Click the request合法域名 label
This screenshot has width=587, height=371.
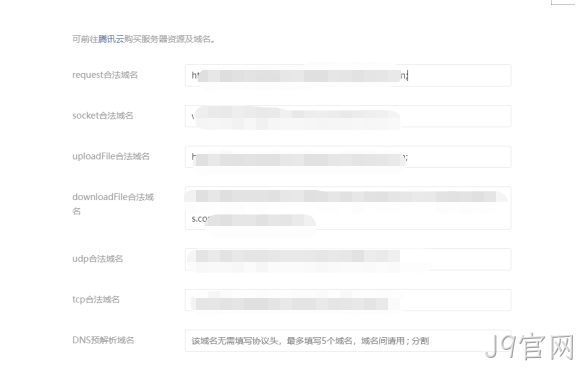click(x=105, y=75)
